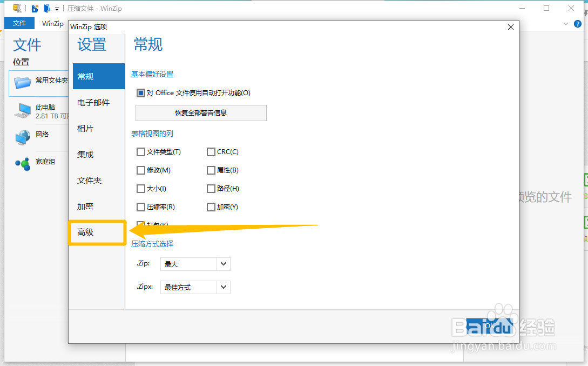Click the 表格视图的列 section heading
This screenshot has height=366, width=588.
pos(152,134)
